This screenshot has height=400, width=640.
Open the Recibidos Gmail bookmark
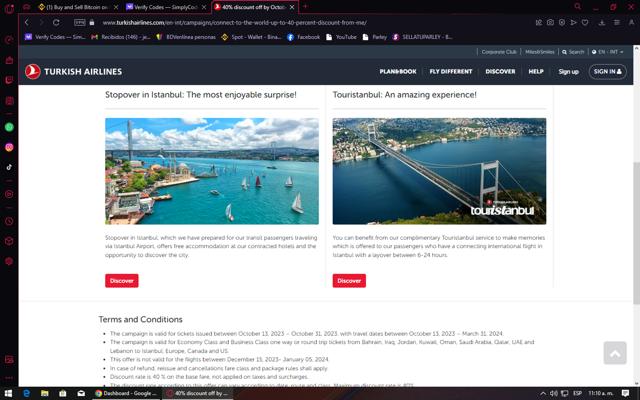[x=121, y=37]
